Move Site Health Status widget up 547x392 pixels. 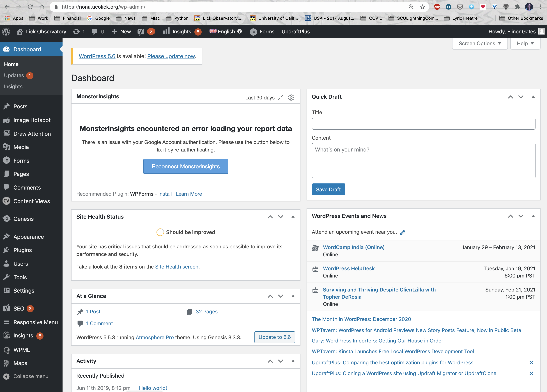click(x=270, y=217)
